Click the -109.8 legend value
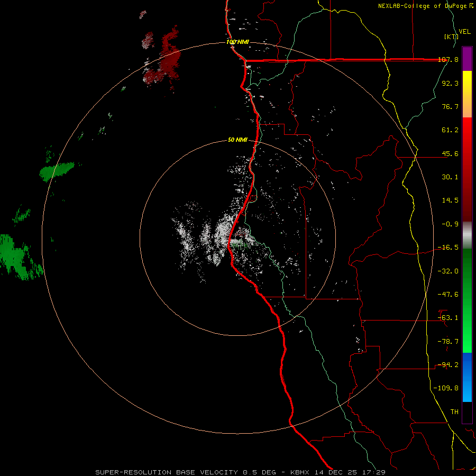 (x=446, y=388)
